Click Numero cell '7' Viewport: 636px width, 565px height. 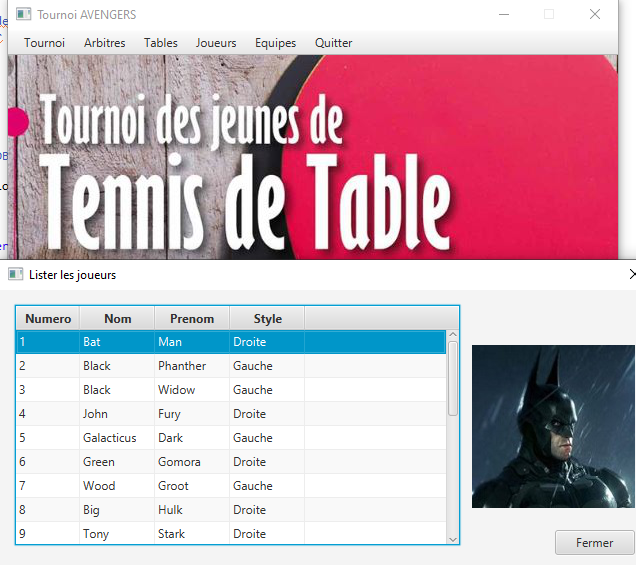pyautogui.click(x=48, y=486)
